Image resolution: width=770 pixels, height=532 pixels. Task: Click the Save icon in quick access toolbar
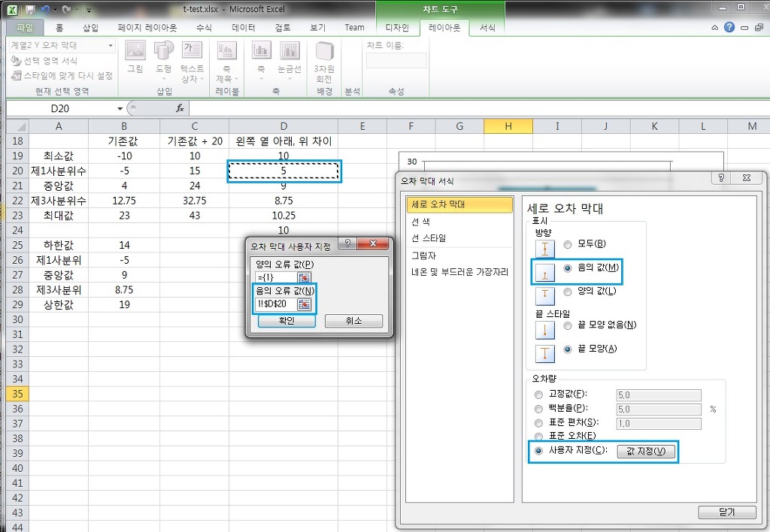[31, 11]
